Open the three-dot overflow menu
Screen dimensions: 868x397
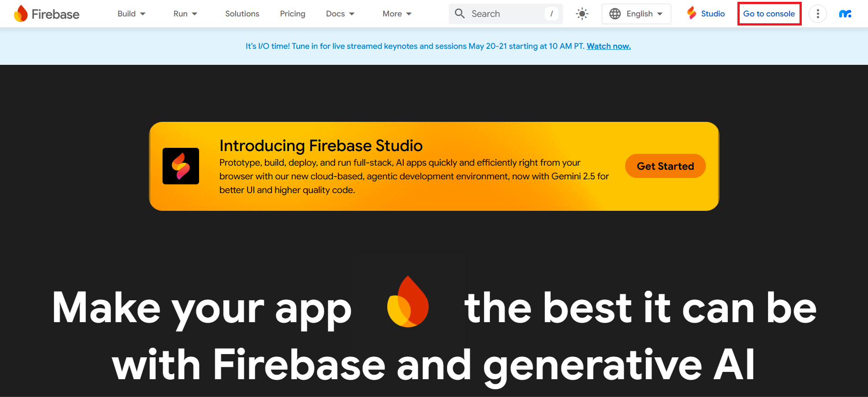point(818,14)
